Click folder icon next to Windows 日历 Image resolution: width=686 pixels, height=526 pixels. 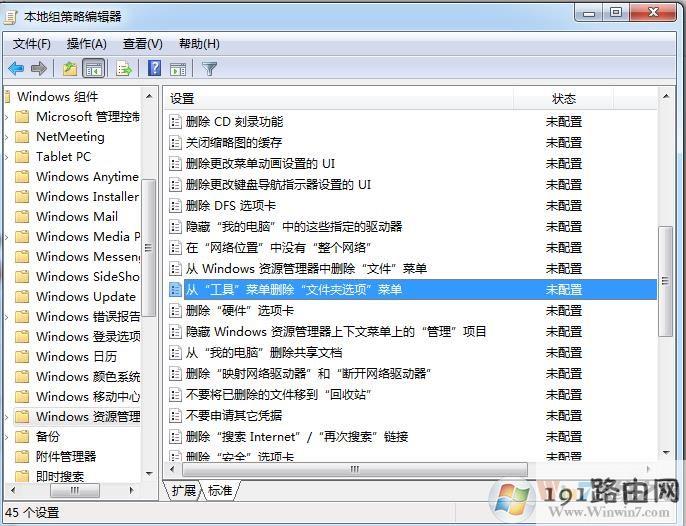click(x=22, y=357)
